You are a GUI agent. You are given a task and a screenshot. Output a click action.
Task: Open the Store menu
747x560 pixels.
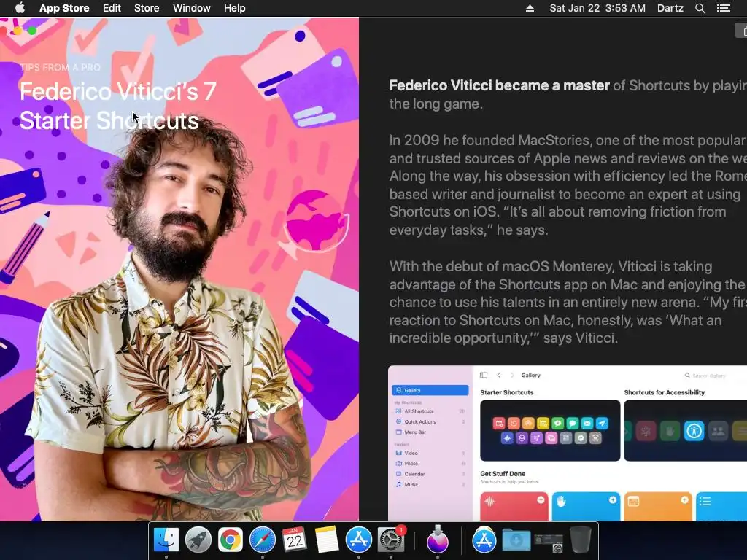pos(147,8)
